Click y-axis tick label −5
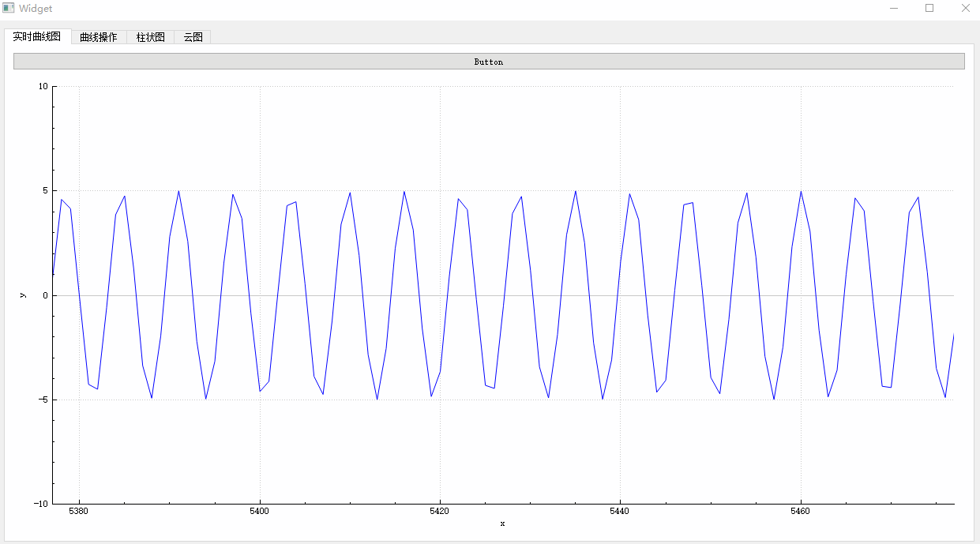 (x=43, y=400)
